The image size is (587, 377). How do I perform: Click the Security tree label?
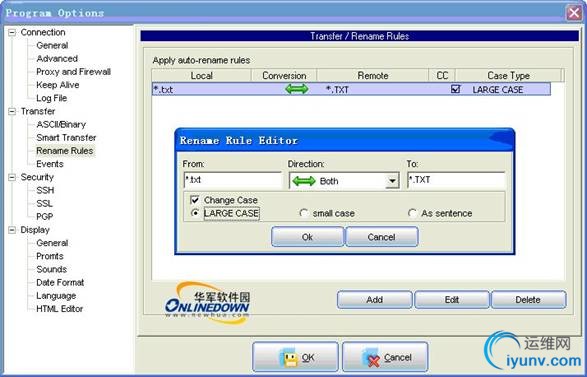click(37, 177)
